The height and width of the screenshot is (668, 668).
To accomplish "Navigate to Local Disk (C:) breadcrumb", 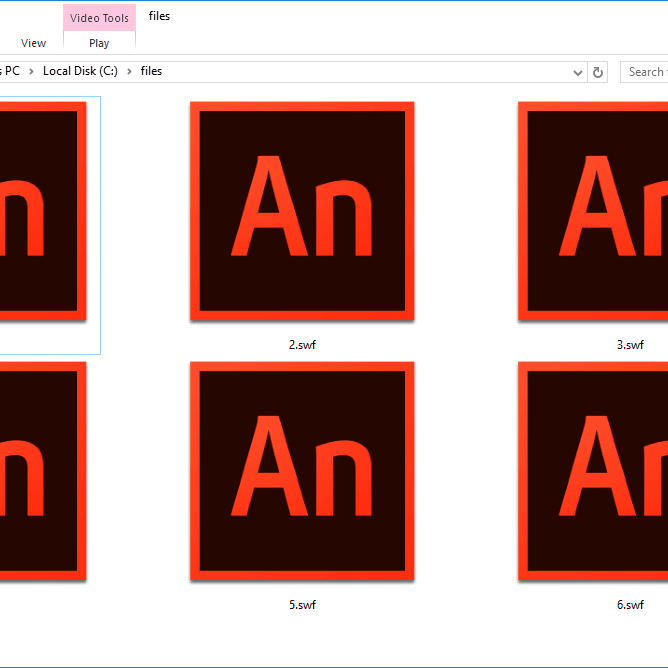I will coord(80,71).
